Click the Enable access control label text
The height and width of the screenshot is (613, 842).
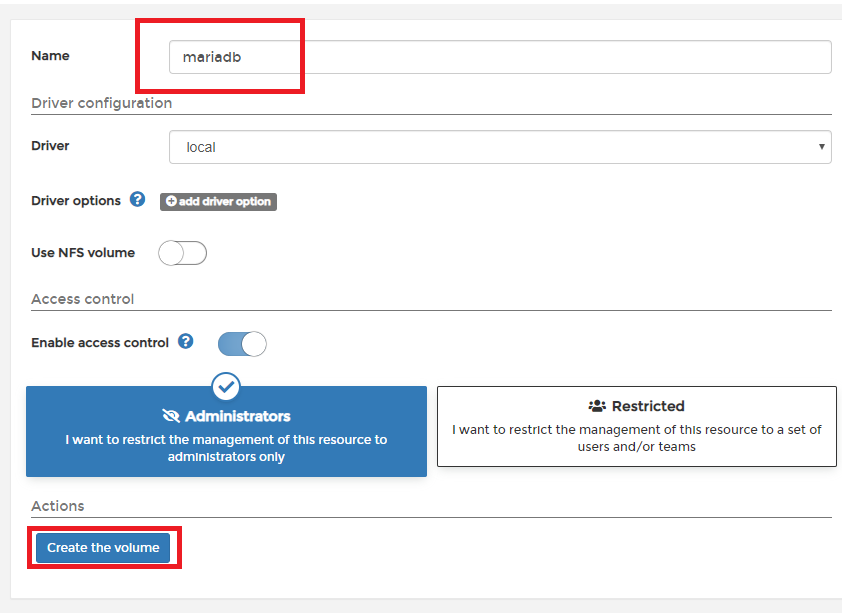pos(100,342)
